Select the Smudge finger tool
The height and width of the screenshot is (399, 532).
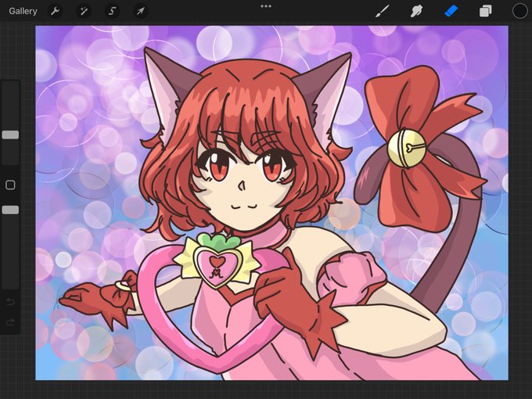(416, 11)
